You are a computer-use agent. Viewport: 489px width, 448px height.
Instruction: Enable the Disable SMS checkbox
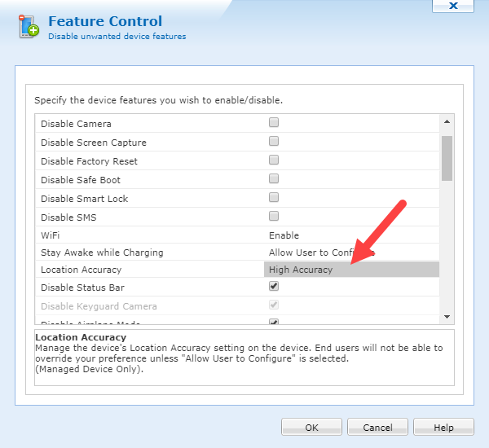click(274, 217)
